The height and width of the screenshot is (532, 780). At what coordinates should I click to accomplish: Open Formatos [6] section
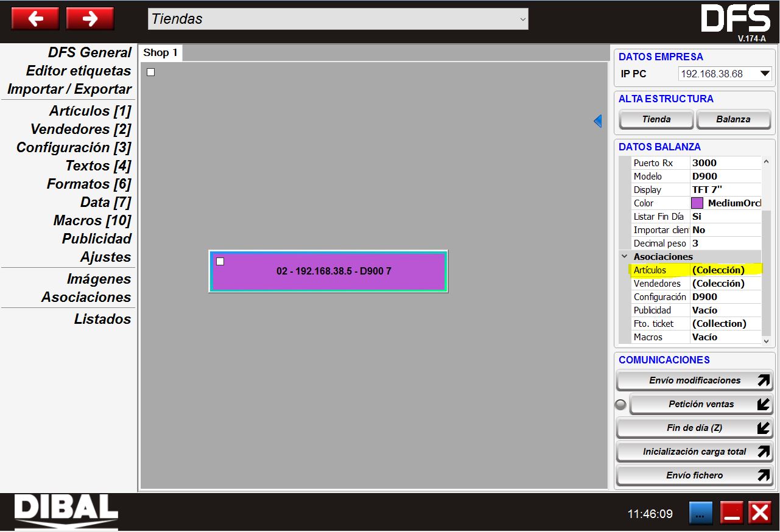tap(89, 184)
